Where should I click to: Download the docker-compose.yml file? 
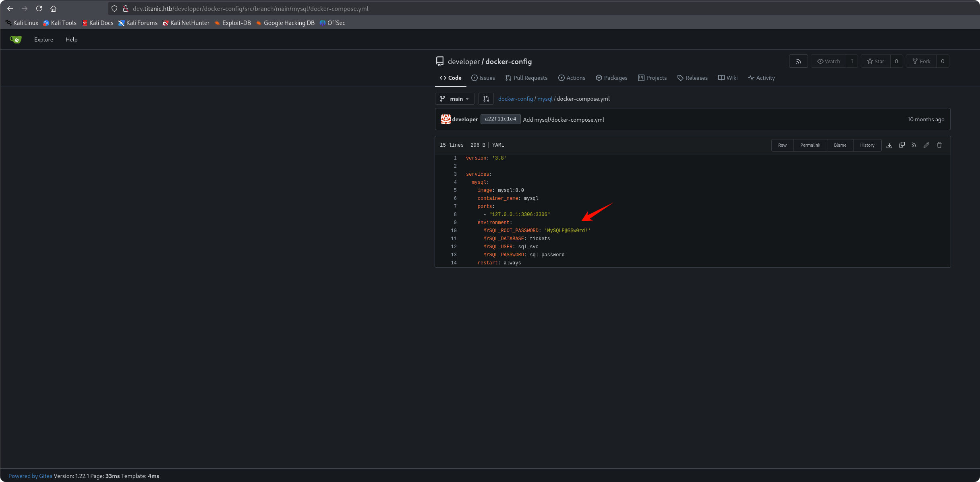[889, 145]
